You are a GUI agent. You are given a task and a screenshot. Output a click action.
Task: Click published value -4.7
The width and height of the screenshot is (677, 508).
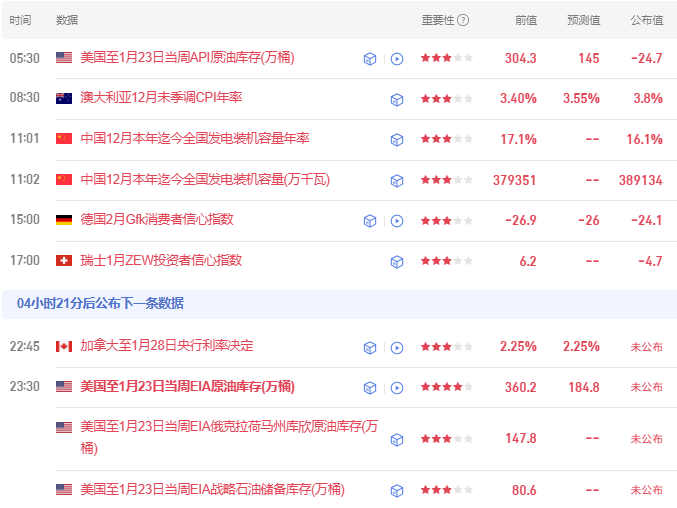click(650, 261)
